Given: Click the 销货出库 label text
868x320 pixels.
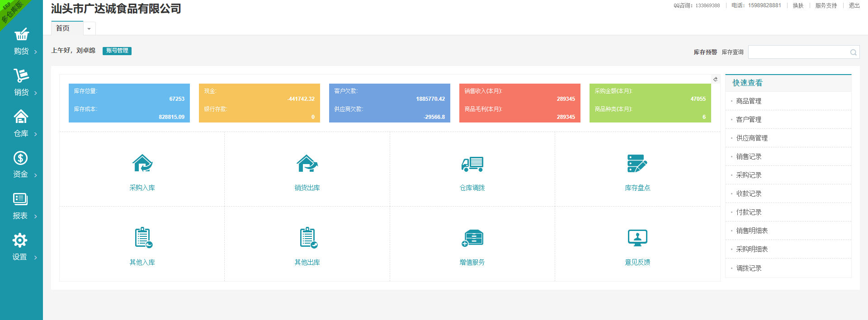Looking at the screenshot, I should click(307, 188).
